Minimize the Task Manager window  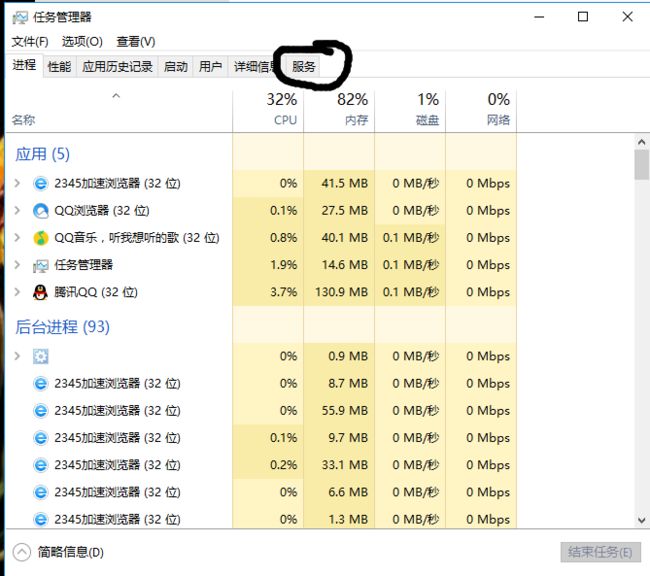[x=539, y=17]
